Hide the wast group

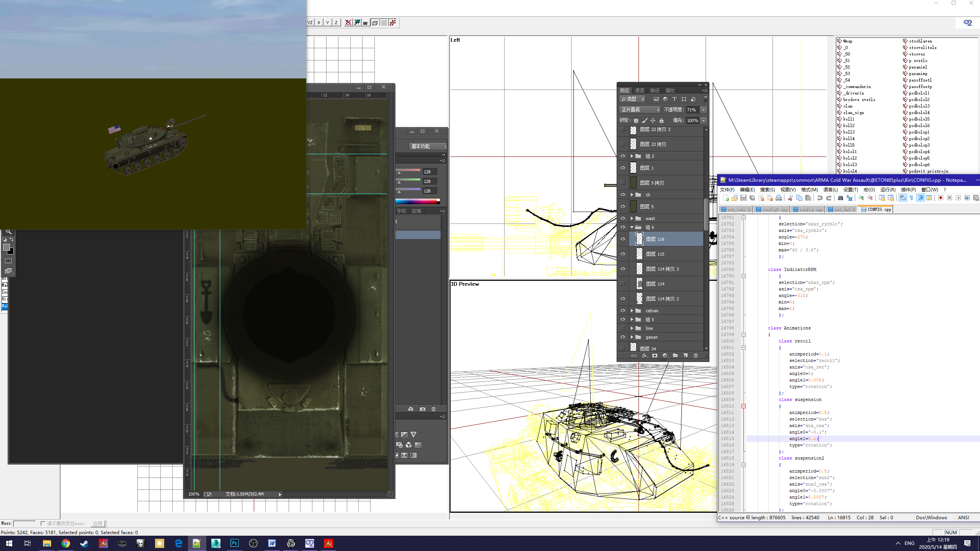623,218
